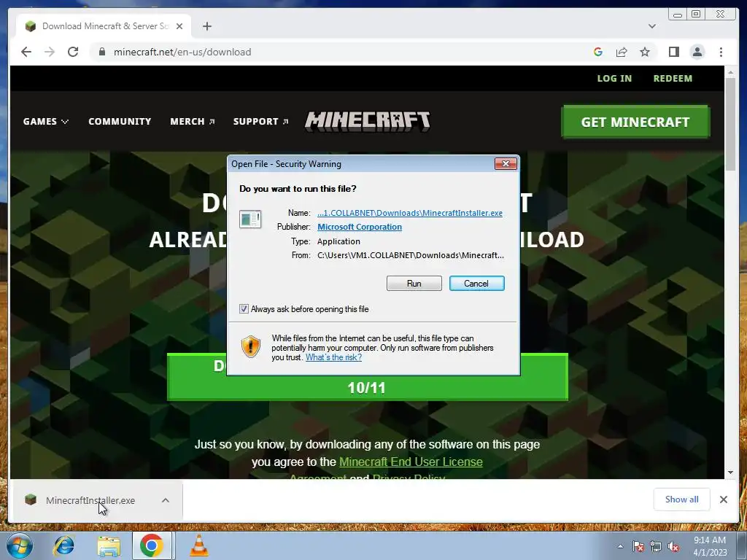Expand the tab search dropdown arrow

coord(652,26)
